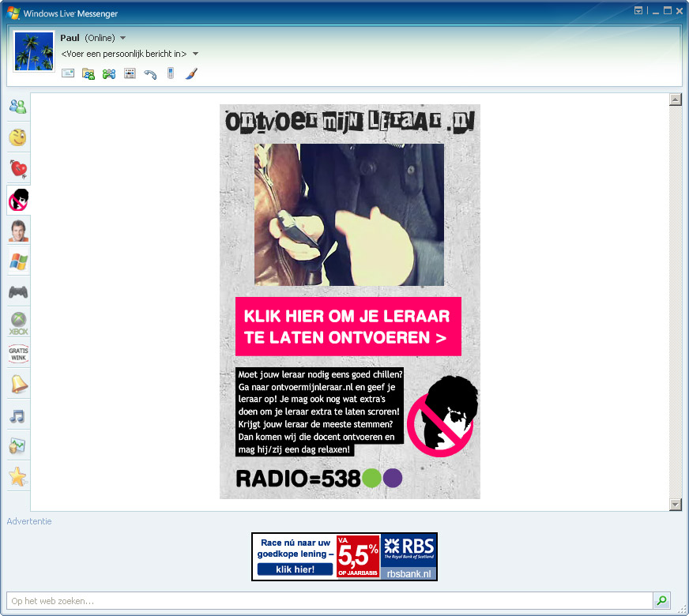Screen dimensions: 689x616
Task: Open the game controller sidebar tab
Action: click(x=18, y=292)
